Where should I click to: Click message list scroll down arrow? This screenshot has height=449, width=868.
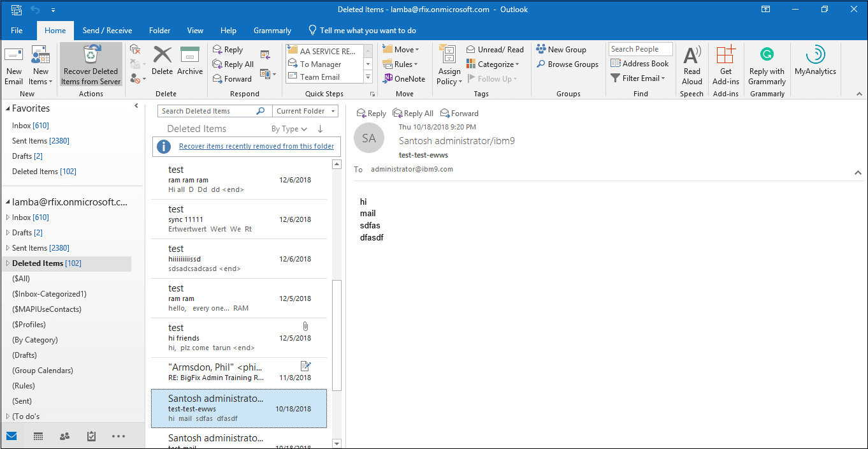coord(337,443)
